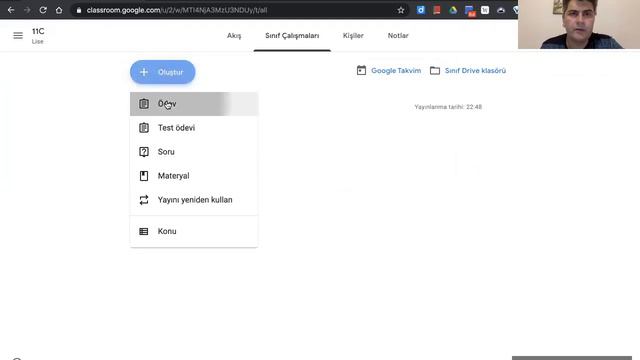Open the browser home page
Screen dimensions: 640x360
click(x=59, y=10)
